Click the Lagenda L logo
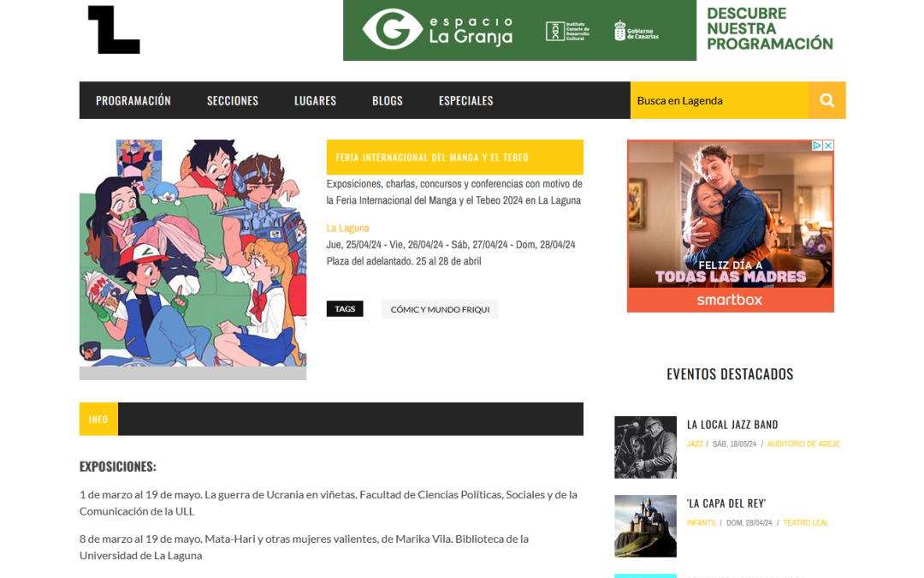Screen dimensions: 924x578 (x=114, y=29)
